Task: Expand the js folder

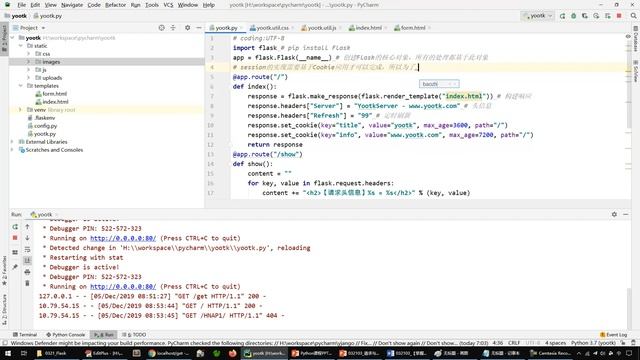Action: click(29, 70)
